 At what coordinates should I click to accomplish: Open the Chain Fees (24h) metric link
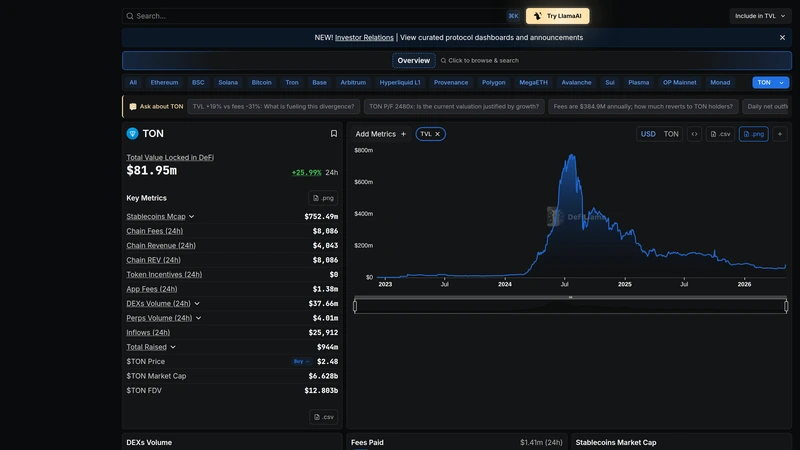click(155, 231)
